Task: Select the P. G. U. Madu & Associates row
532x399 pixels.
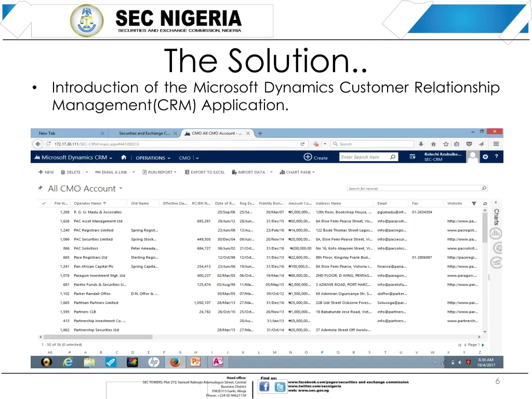Action: click(261, 212)
